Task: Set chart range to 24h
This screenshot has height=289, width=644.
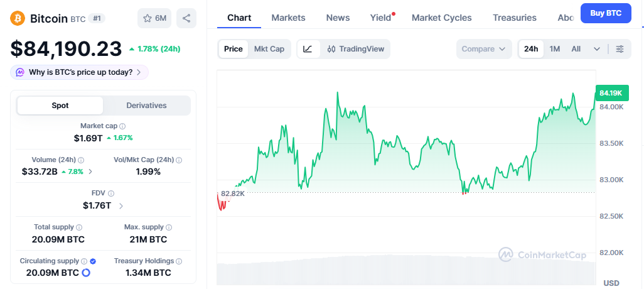Action: point(531,49)
